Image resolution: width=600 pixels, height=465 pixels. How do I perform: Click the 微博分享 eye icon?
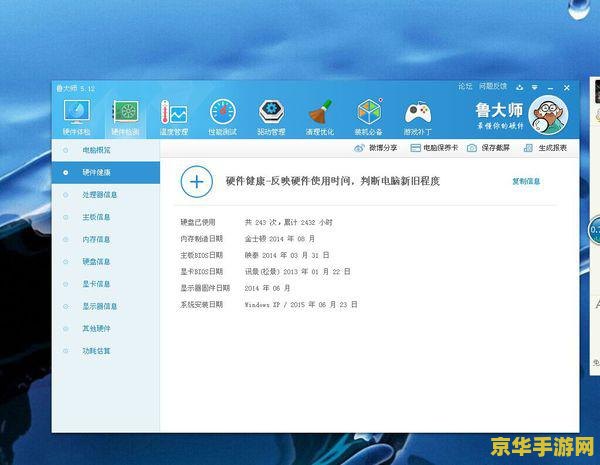point(359,148)
